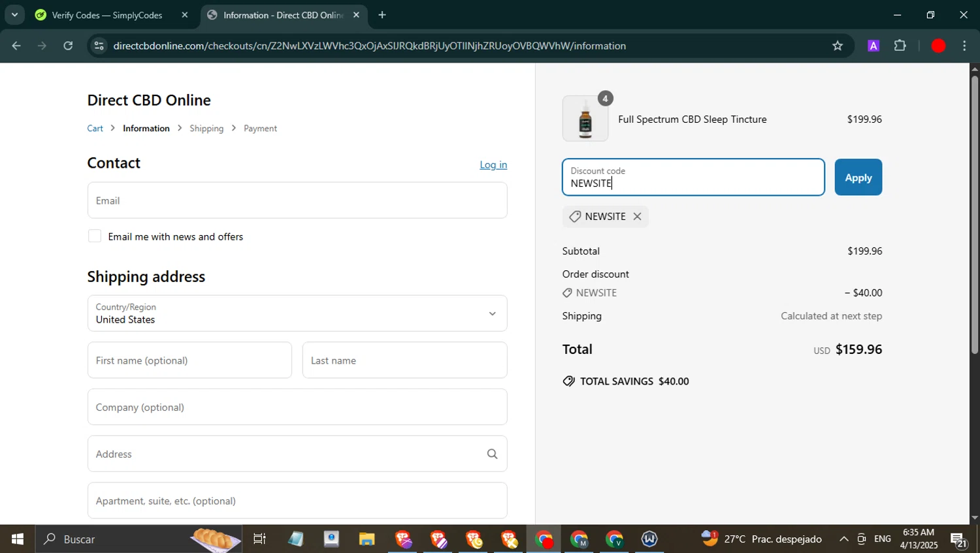980x553 pixels.
Task: Focus the First name (optional) field
Action: coord(189,360)
